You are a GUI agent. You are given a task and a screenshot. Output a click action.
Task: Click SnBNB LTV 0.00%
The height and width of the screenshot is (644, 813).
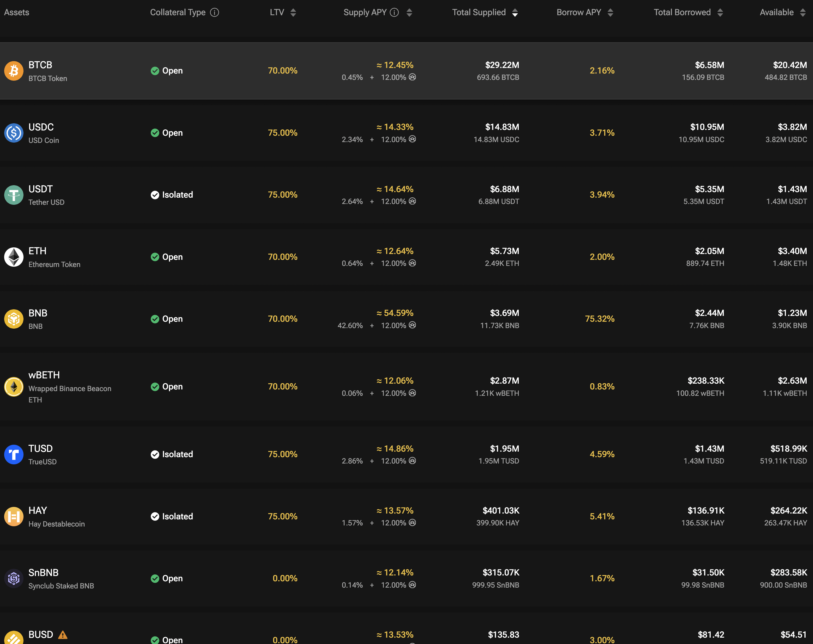point(285,578)
